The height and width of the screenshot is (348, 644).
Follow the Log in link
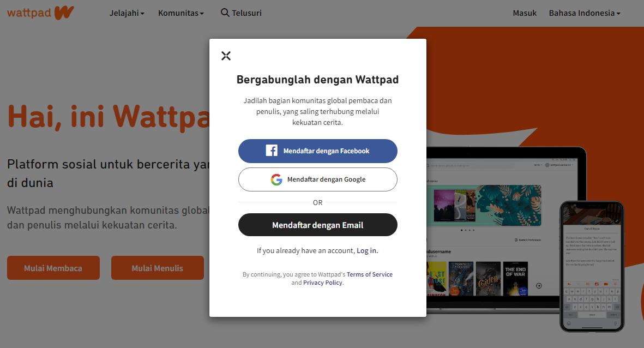pos(367,250)
